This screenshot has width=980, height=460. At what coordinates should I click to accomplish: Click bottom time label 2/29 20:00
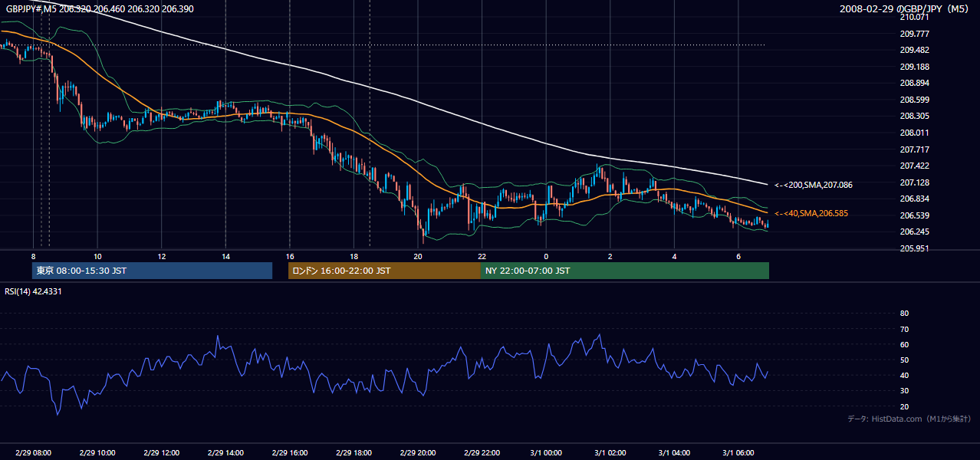417,453
